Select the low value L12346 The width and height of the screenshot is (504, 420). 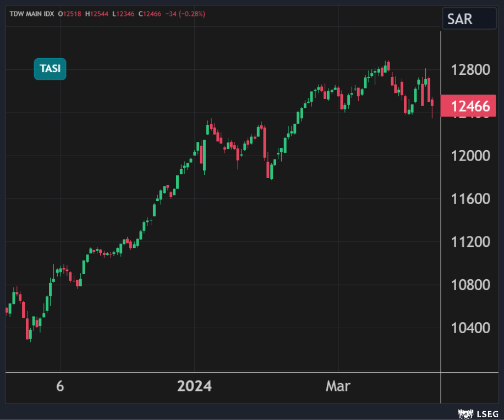point(123,14)
